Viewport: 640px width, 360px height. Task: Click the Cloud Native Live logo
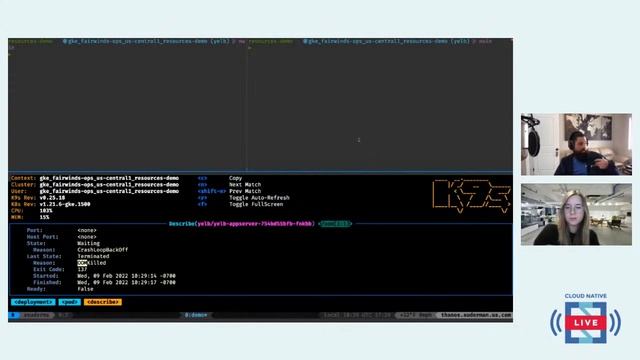[586, 318]
